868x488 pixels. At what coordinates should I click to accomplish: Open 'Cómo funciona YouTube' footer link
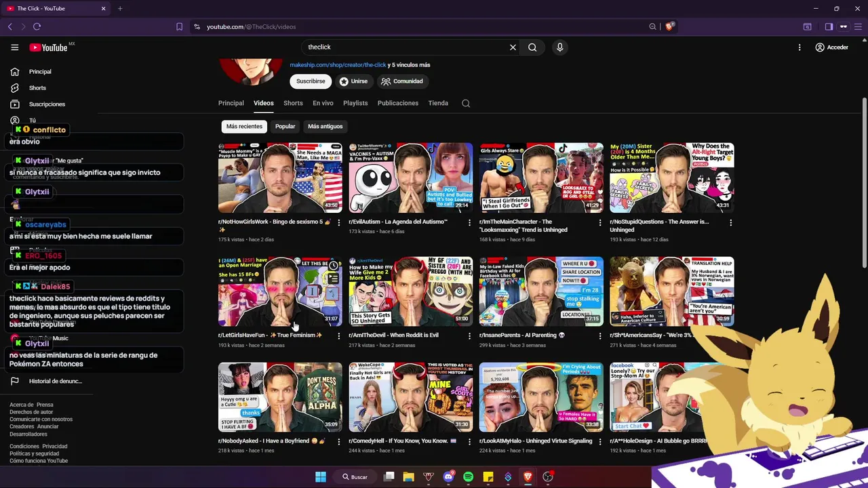(39, 461)
